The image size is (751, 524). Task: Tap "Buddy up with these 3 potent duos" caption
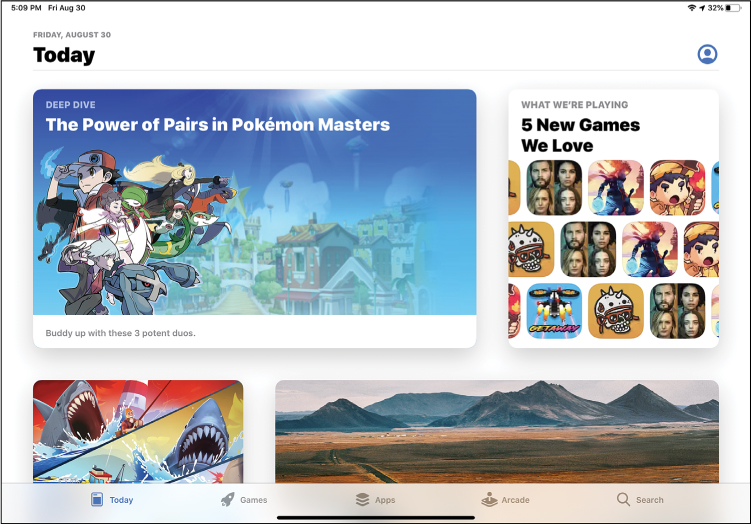(x=120, y=333)
